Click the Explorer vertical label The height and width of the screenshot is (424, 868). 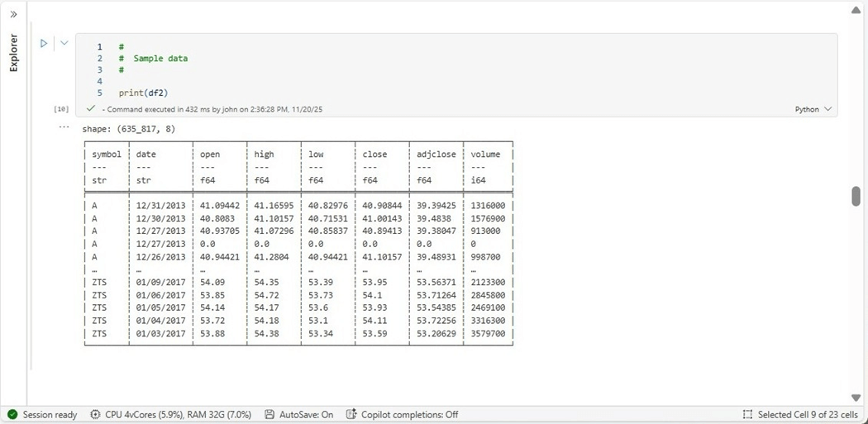click(14, 53)
